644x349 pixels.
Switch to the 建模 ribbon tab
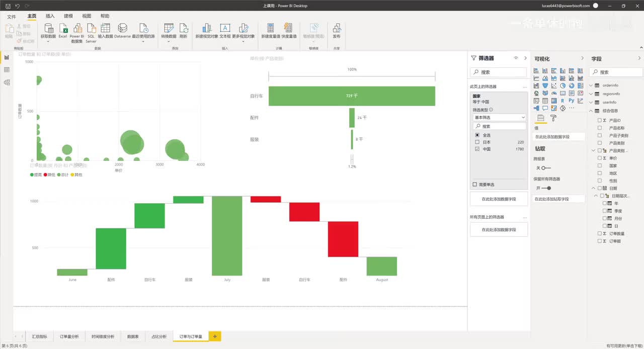point(68,16)
